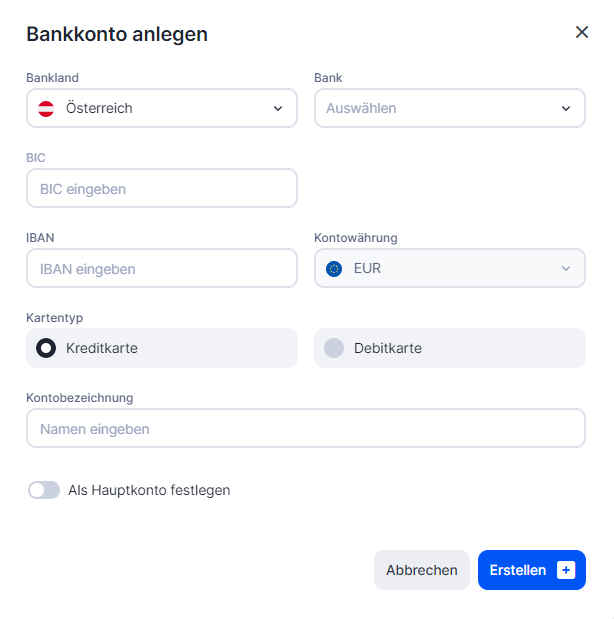
Task: Close the Bankkonto anlegen dialog
Action: 582,32
